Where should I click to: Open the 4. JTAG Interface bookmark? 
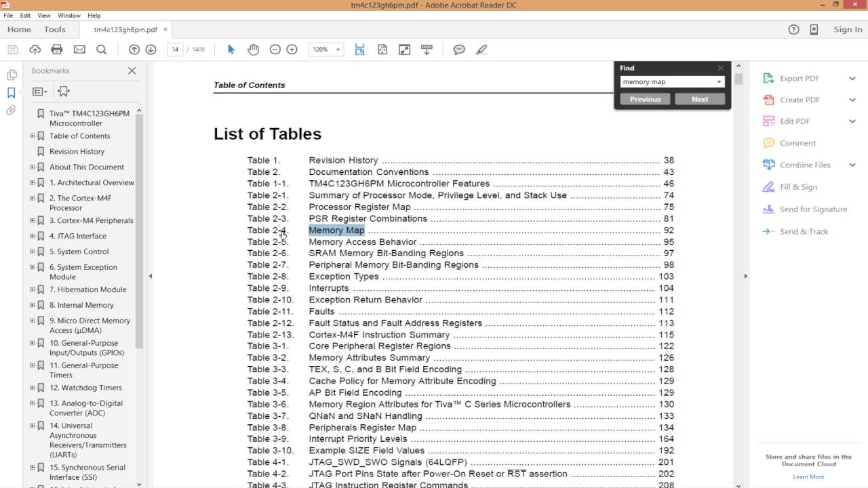point(77,236)
